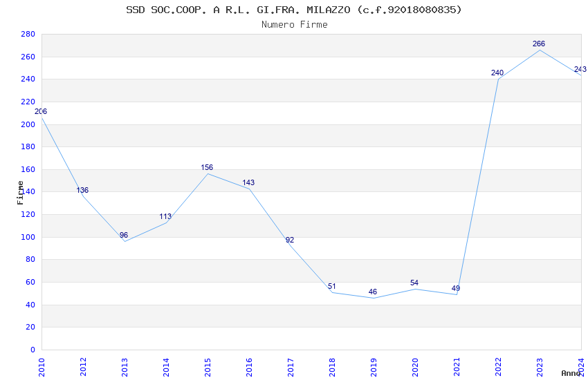The width and height of the screenshot is (588, 380).
Task: Click the y-axis value 60
Action: point(30,283)
